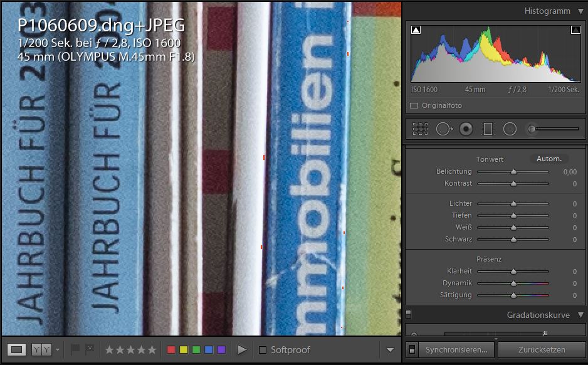
Task: Expand the Gradationskurve panel
Action: (580, 315)
